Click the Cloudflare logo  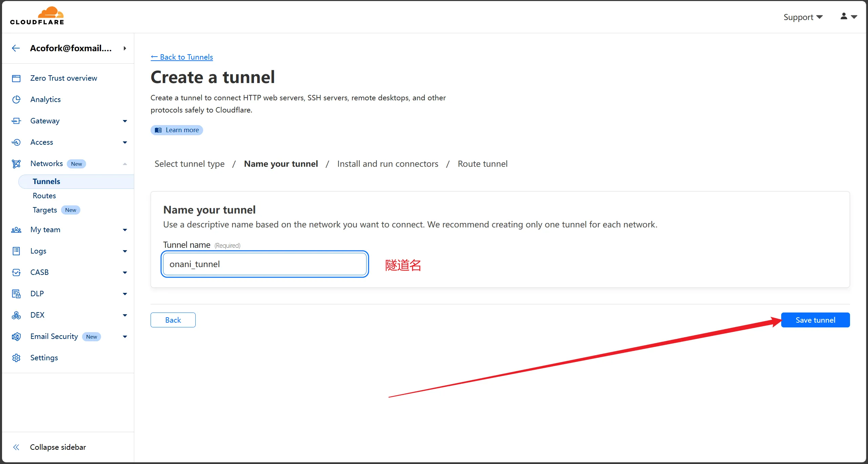pos(37,16)
